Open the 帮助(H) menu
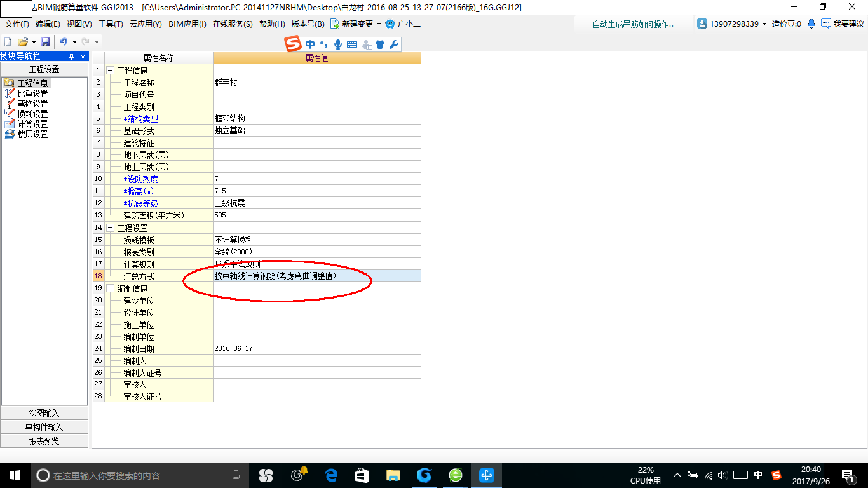868x488 pixels. (272, 24)
